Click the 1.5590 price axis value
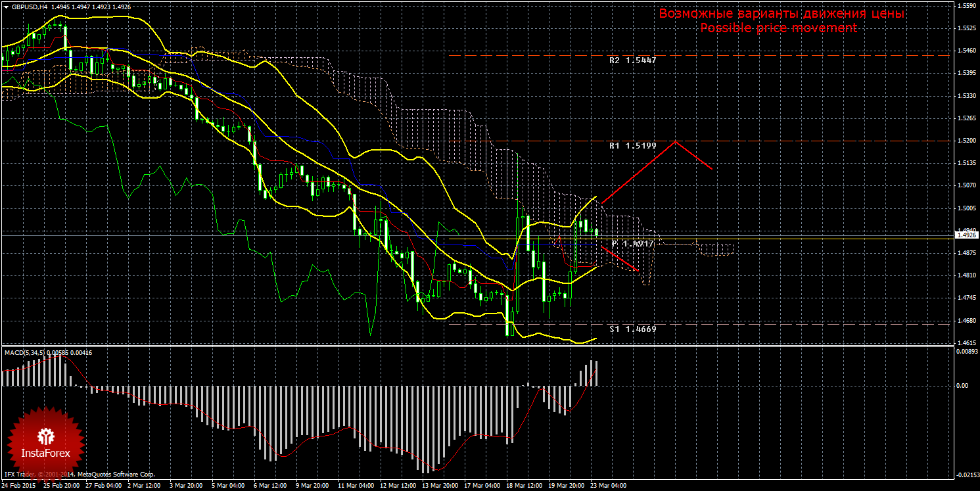This screenshot has width=980, height=491. pos(966,6)
